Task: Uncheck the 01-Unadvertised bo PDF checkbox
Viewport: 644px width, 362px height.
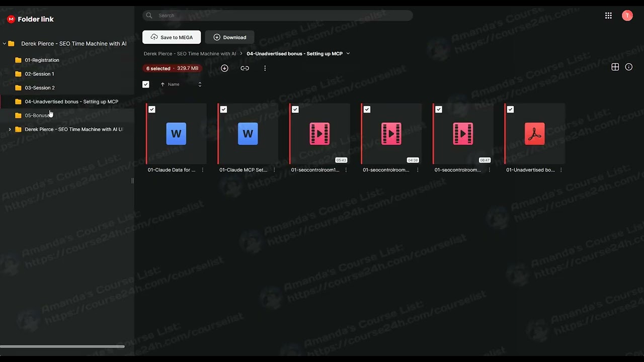Action: coord(510,109)
